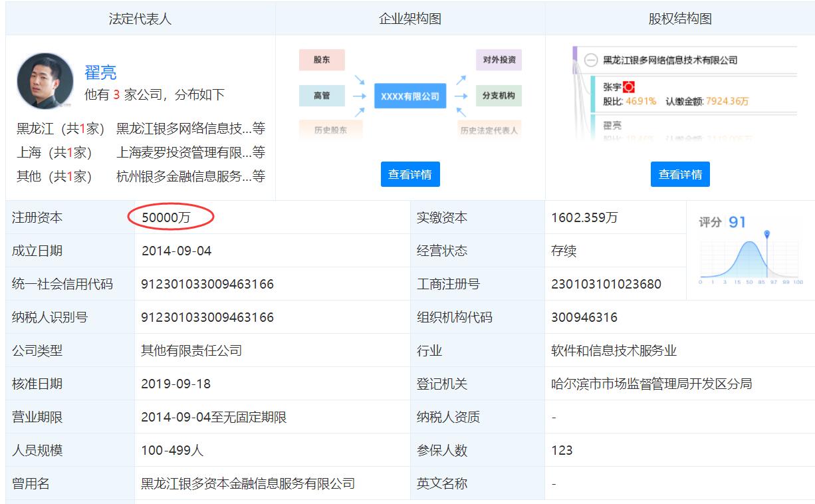
Task: Open the 杭州银多金融信息服务 company link
Action: [184, 176]
